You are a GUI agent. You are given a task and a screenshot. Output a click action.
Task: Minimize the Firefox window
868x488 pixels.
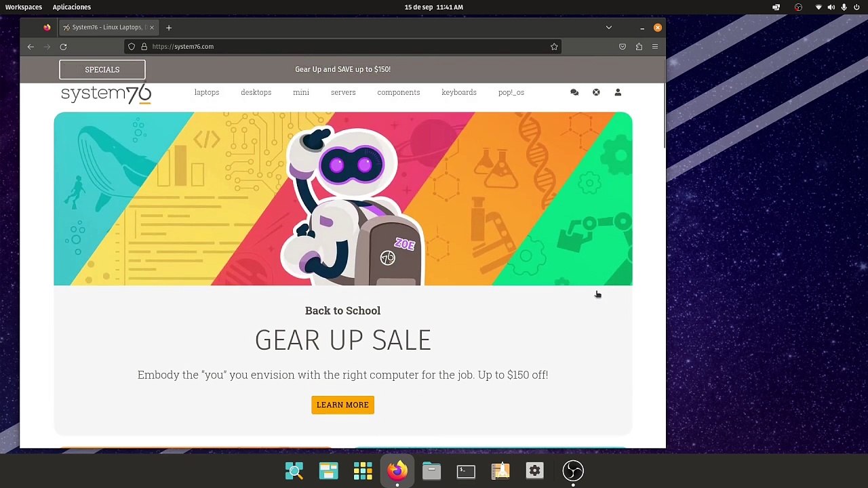click(642, 28)
